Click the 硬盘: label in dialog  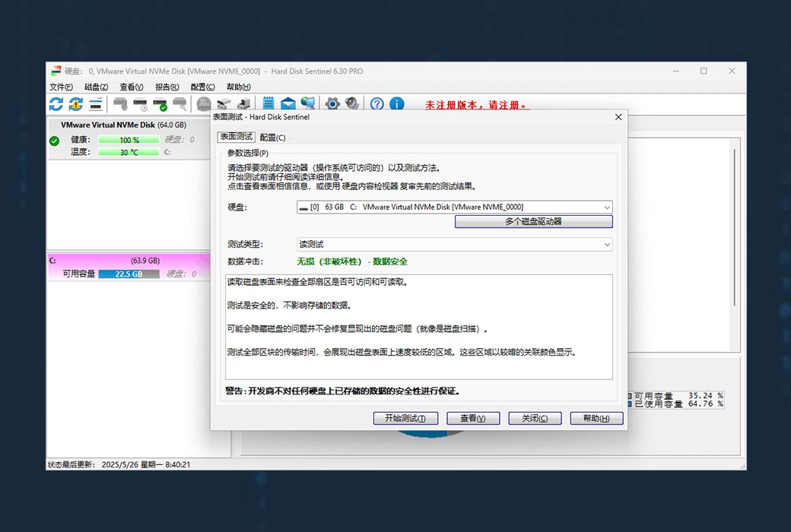[x=237, y=207]
